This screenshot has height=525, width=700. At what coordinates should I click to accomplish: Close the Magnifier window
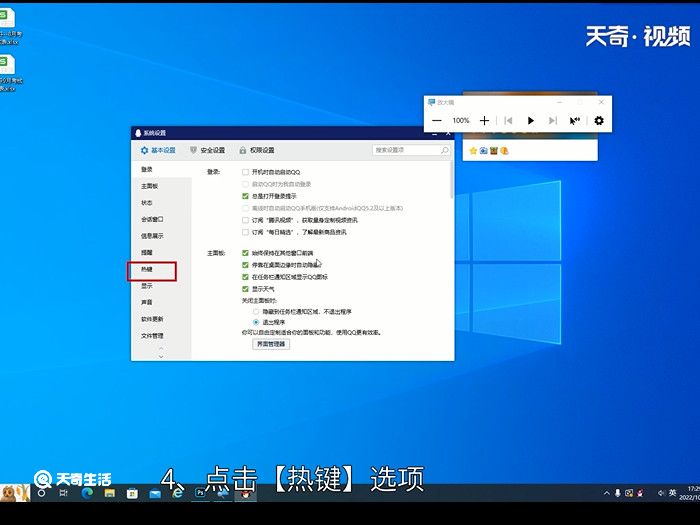pos(601,102)
